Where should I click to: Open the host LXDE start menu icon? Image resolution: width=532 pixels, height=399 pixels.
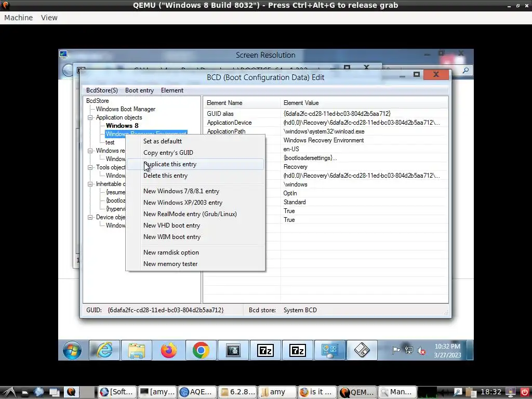[x=8, y=392]
